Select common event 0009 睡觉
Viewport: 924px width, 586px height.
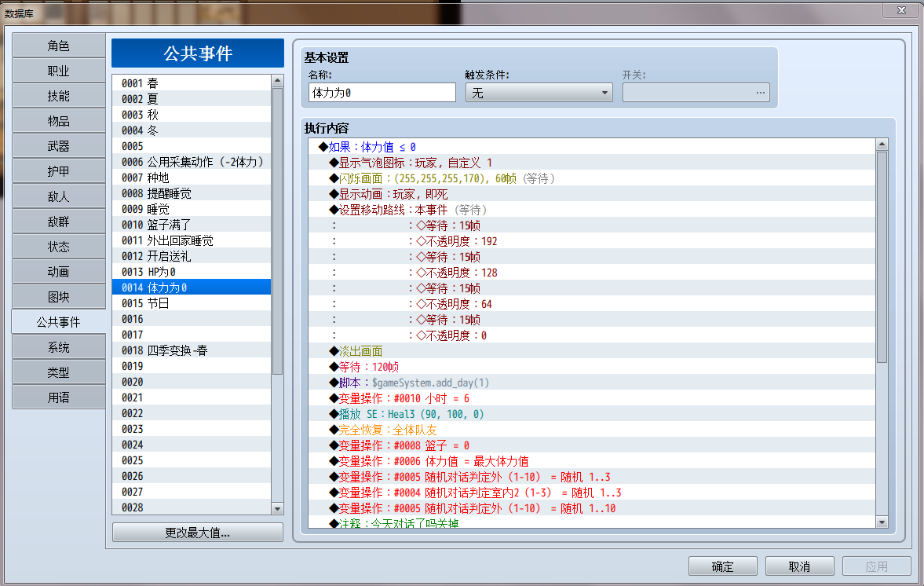tap(192, 209)
